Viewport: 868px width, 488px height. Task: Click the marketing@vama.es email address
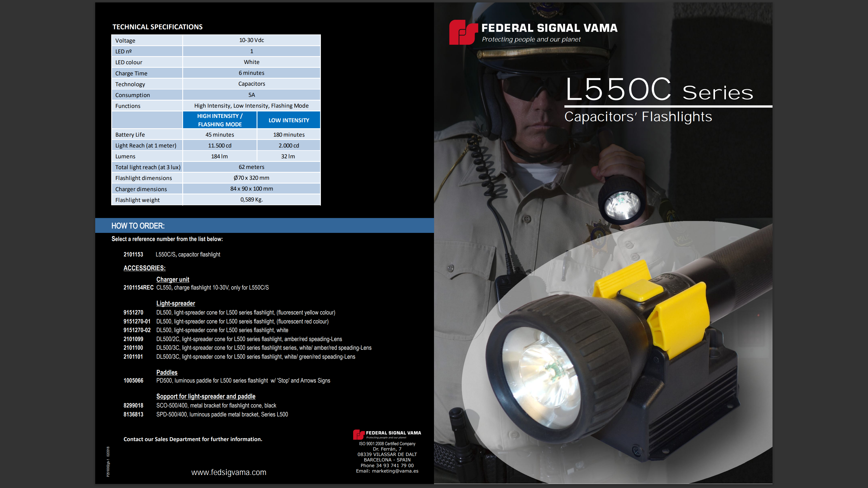click(395, 471)
